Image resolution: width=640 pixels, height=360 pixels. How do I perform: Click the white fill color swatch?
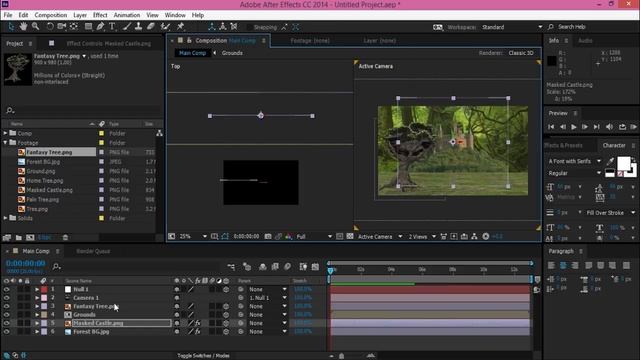click(x=624, y=163)
